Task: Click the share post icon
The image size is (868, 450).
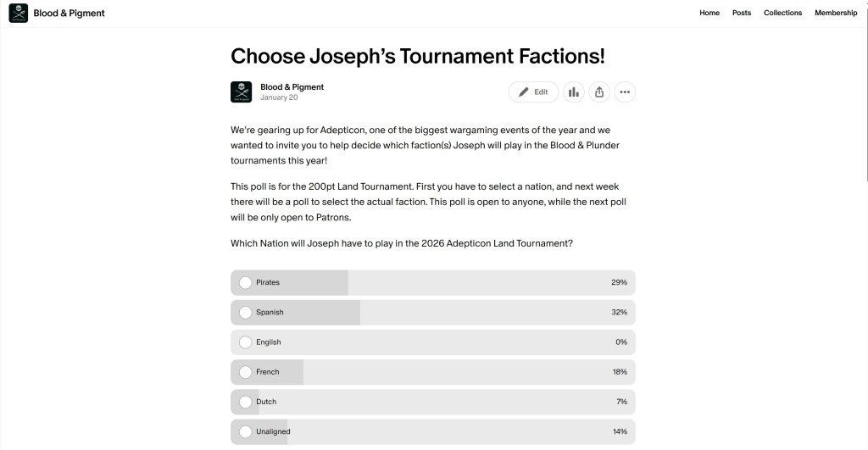Action: 599,92
